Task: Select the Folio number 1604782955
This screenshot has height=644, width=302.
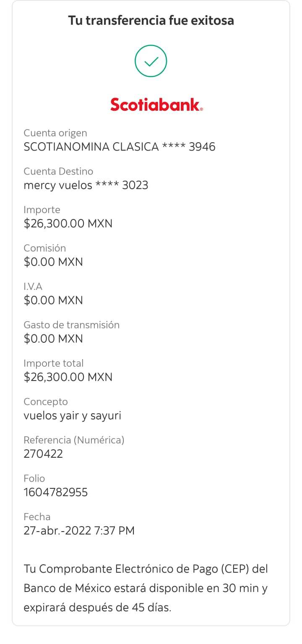Action: coord(56,492)
